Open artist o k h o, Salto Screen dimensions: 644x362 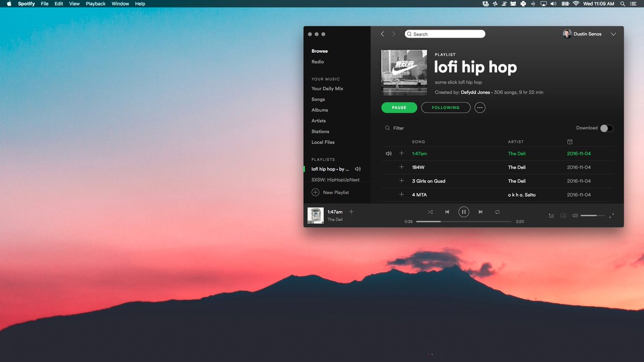[522, 195]
